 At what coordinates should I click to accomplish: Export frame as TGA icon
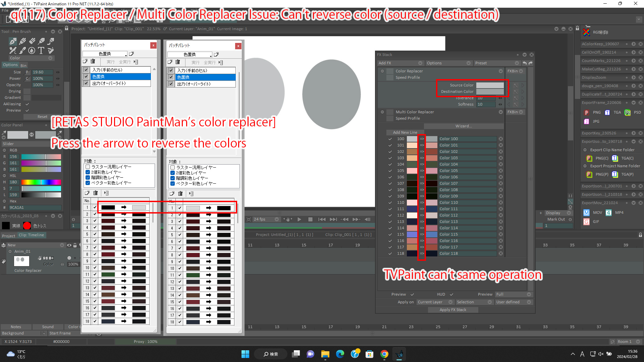pos(607,113)
